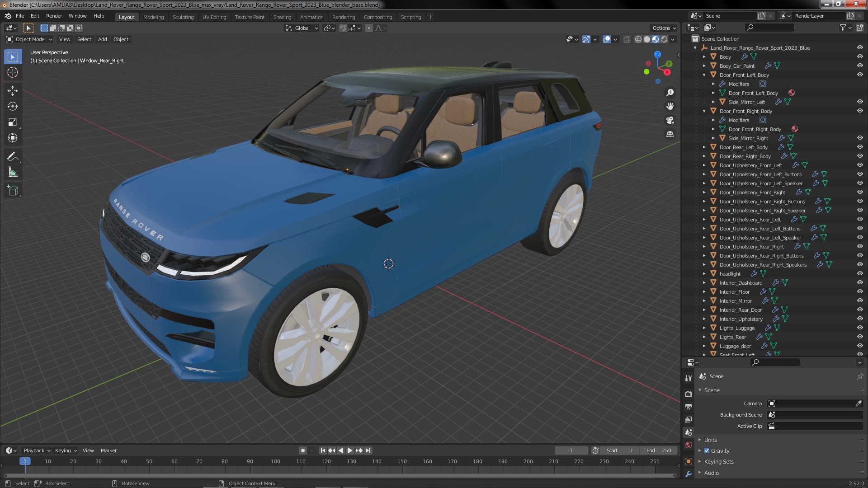Open the Output properties tab icon
Viewport: 868px width, 488px height.
(689, 407)
